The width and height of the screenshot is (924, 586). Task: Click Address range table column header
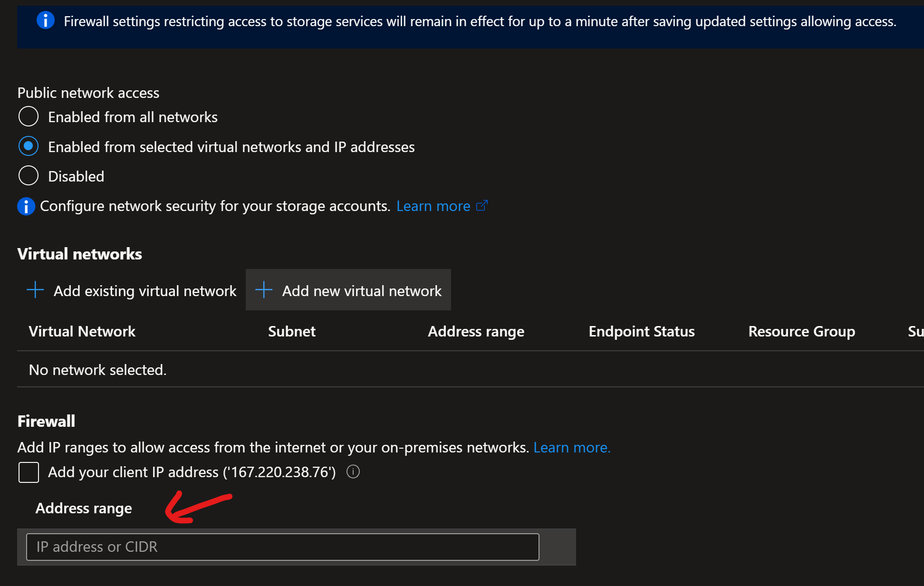[x=476, y=331]
